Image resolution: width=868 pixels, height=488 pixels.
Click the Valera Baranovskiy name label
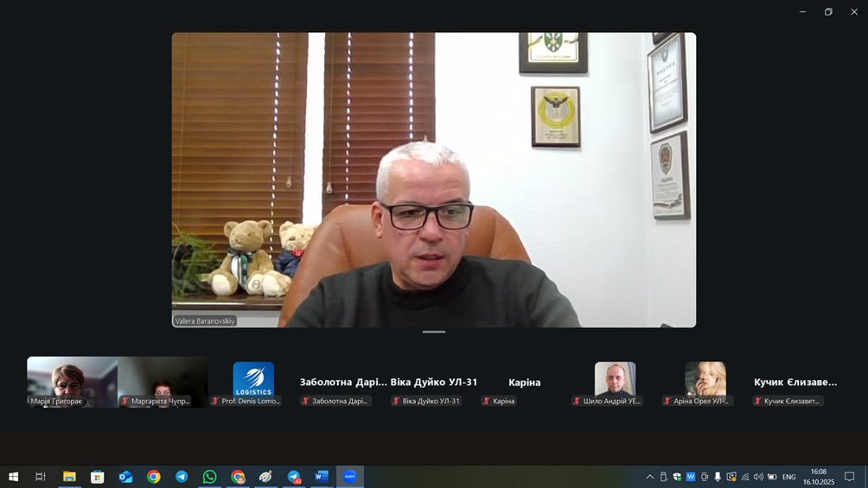pyautogui.click(x=205, y=320)
